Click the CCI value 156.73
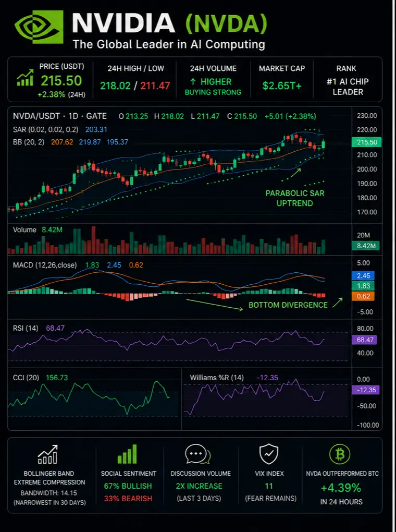Viewport: 396px width, 532px height. tap(57, 378)
